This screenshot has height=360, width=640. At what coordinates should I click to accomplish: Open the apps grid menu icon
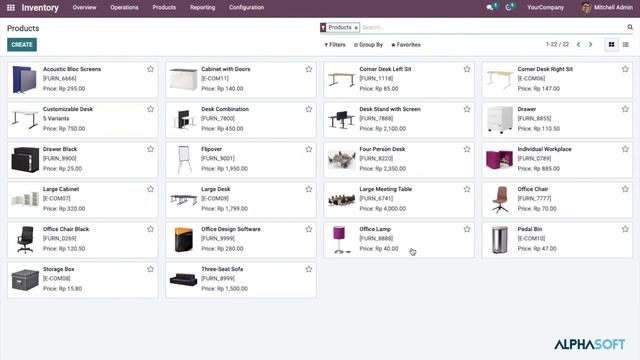pos(11,7)
